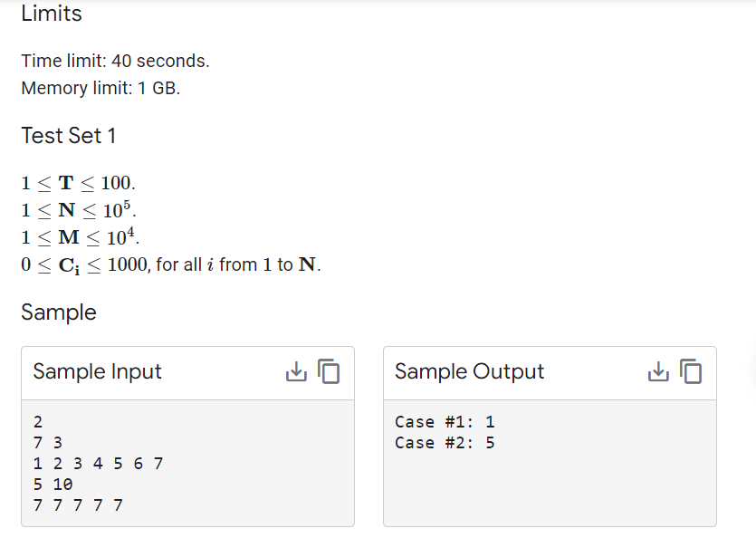Click the "7 7 7 7 7" input line
This screenshot has width=756, height=538.
coord(78,504)
